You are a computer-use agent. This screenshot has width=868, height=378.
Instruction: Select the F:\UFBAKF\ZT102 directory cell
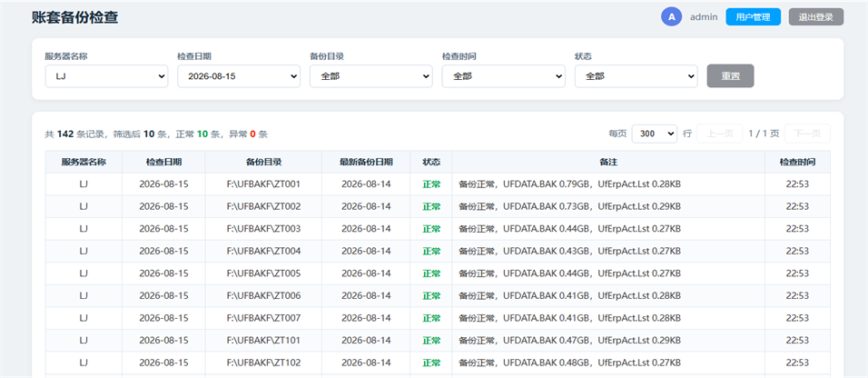tap(263, 363)
